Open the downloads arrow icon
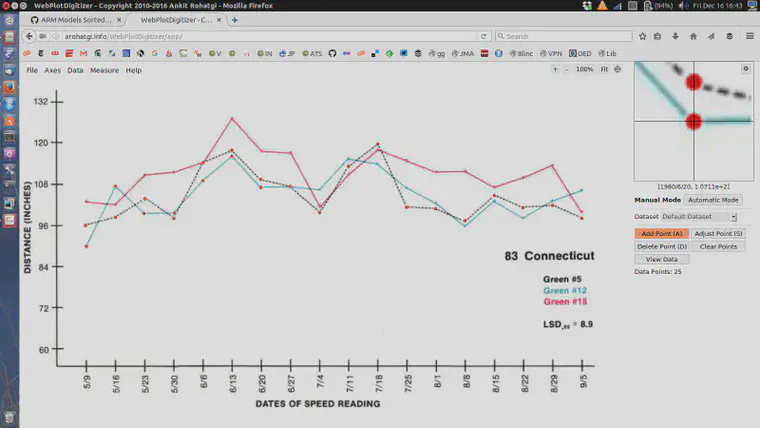Screen dimensions: 760x428 pyautogui.click(x=675, y=36)
